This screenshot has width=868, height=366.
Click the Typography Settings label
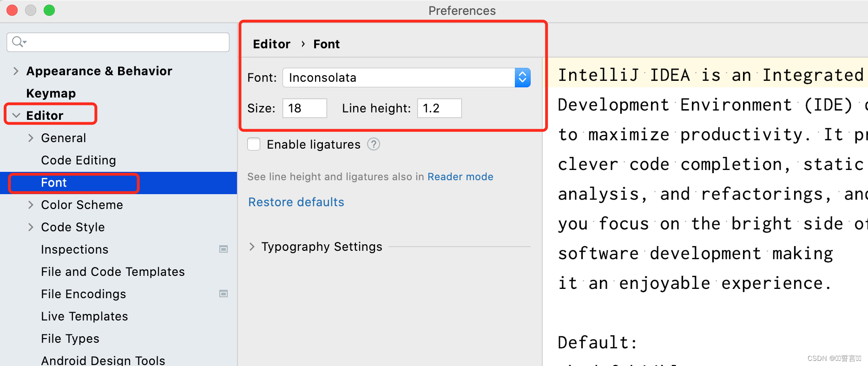point(322,247)
